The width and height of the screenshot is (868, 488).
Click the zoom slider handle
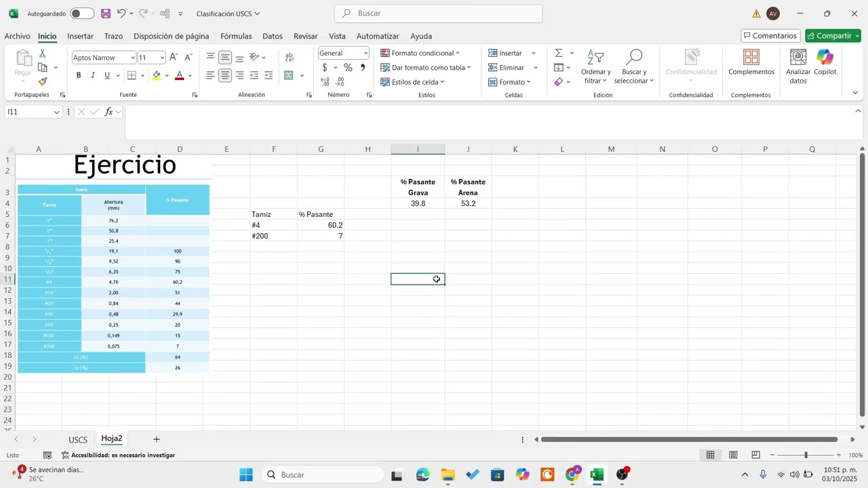coord(806,455)
